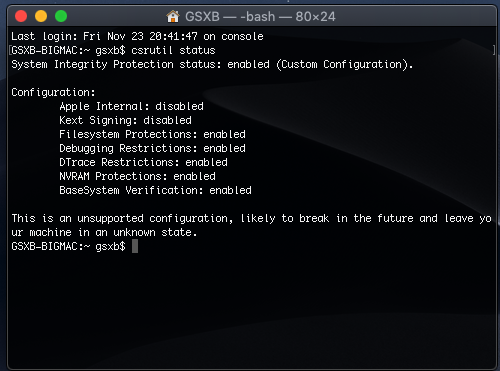Screen dimensions: 500x371
Task: Click the unsupported configuration warning text
Action: pyautogui.click(x=251, y=225)
